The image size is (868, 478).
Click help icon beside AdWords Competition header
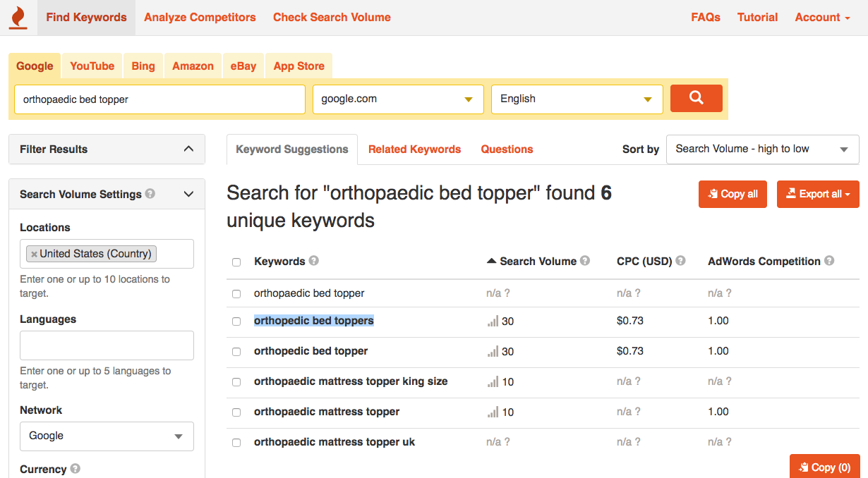(x=829, y=260)
